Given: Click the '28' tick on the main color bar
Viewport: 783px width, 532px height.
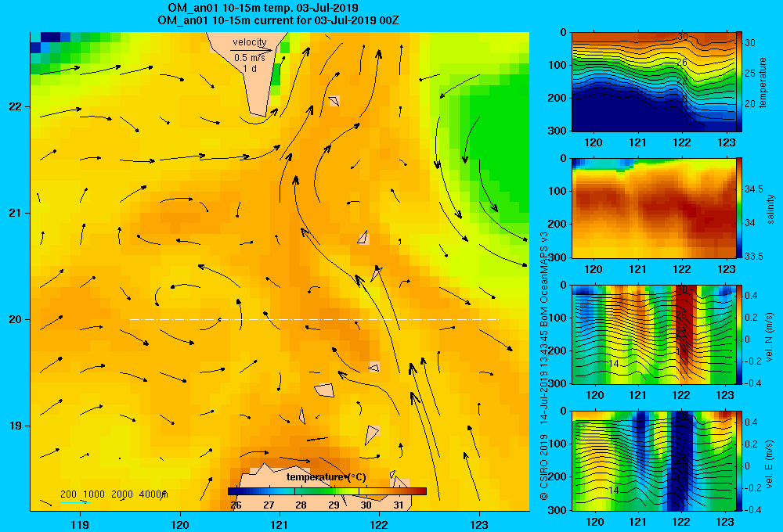Looking at the screenshot, I should [301, 505].
